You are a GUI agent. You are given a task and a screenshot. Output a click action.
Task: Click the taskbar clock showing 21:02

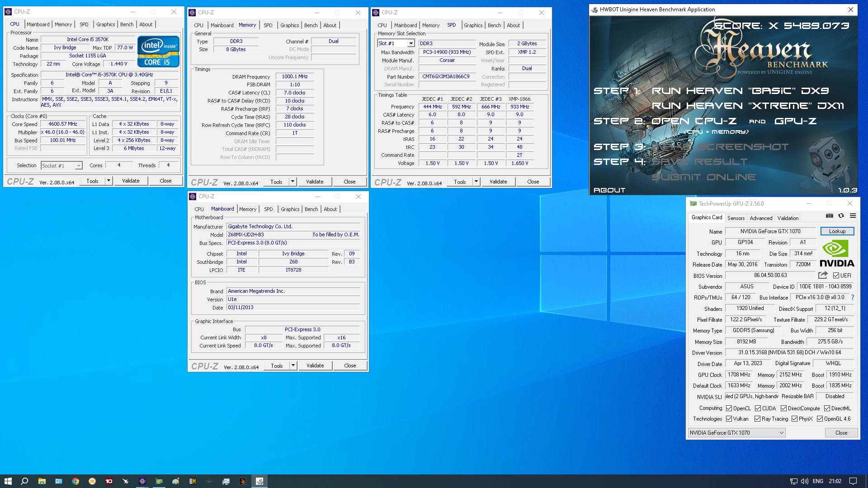point(835,481)
